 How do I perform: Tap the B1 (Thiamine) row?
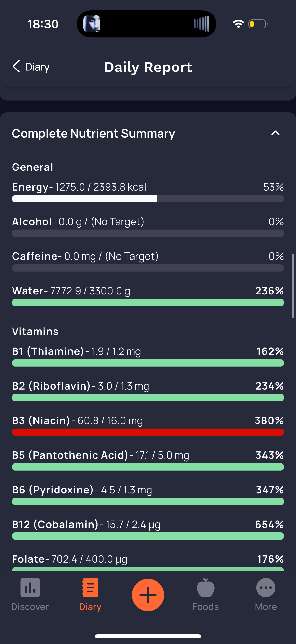[x=148, y=356]
